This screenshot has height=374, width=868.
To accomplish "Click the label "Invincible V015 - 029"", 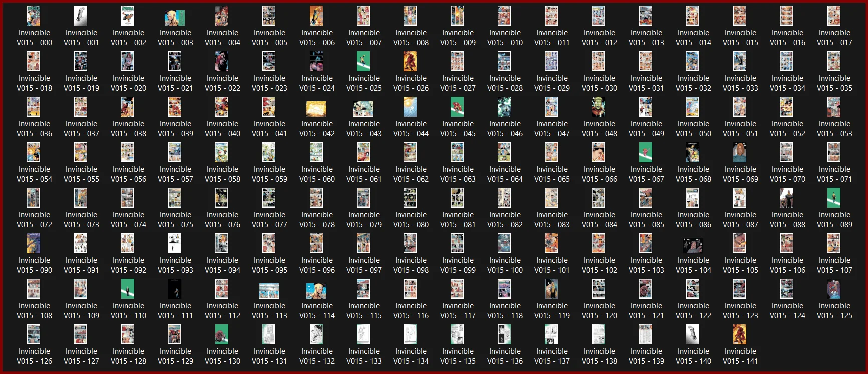I will click(552, 83).
